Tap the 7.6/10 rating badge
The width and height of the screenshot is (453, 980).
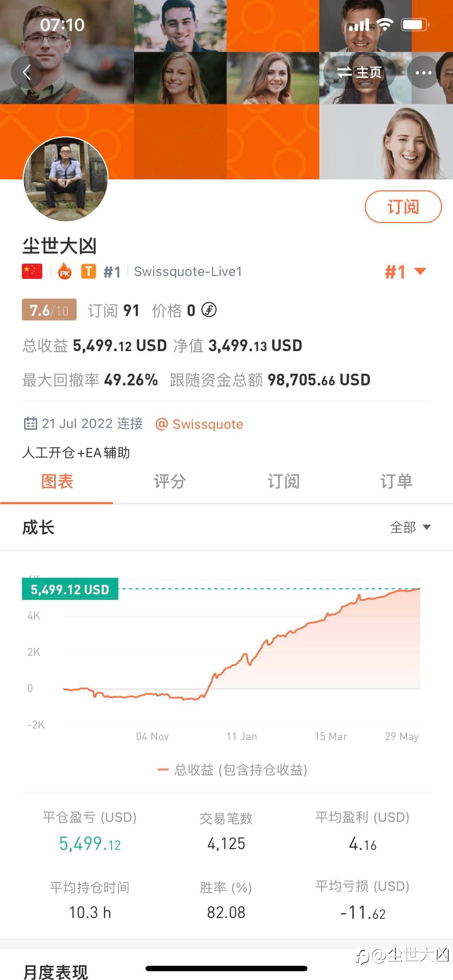click(49, 310)
